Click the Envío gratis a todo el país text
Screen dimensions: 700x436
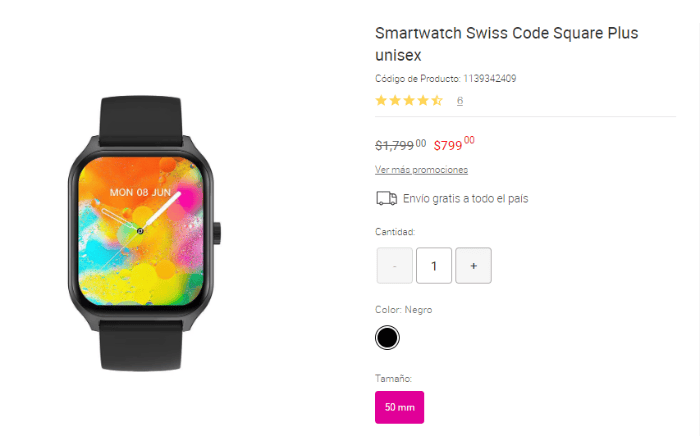(466, 199)
